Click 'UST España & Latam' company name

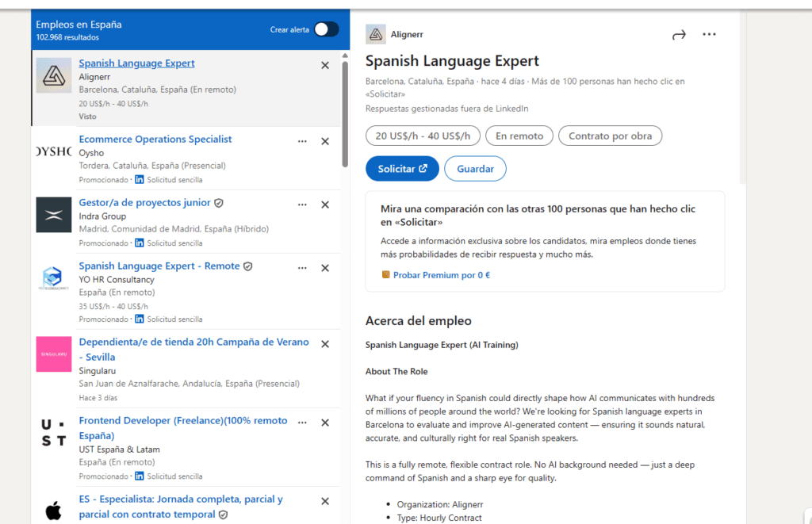[x=119, y=449]
